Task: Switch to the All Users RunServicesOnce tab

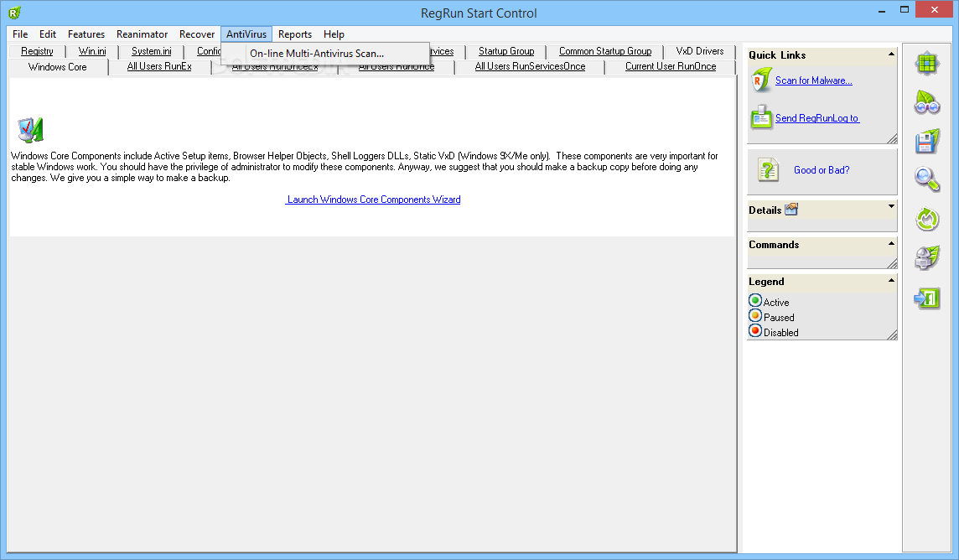Action: click(531, 66)
